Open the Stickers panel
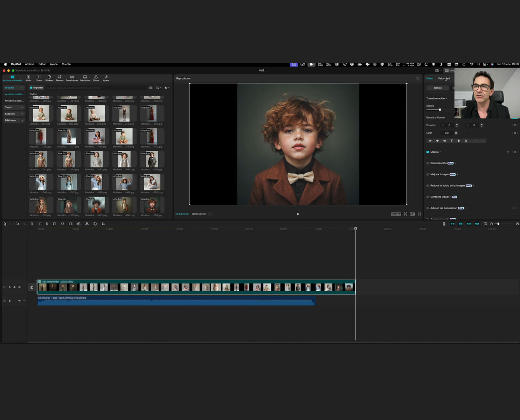The image size is (520, 420). pyautogui.click(x=49, y=78)
